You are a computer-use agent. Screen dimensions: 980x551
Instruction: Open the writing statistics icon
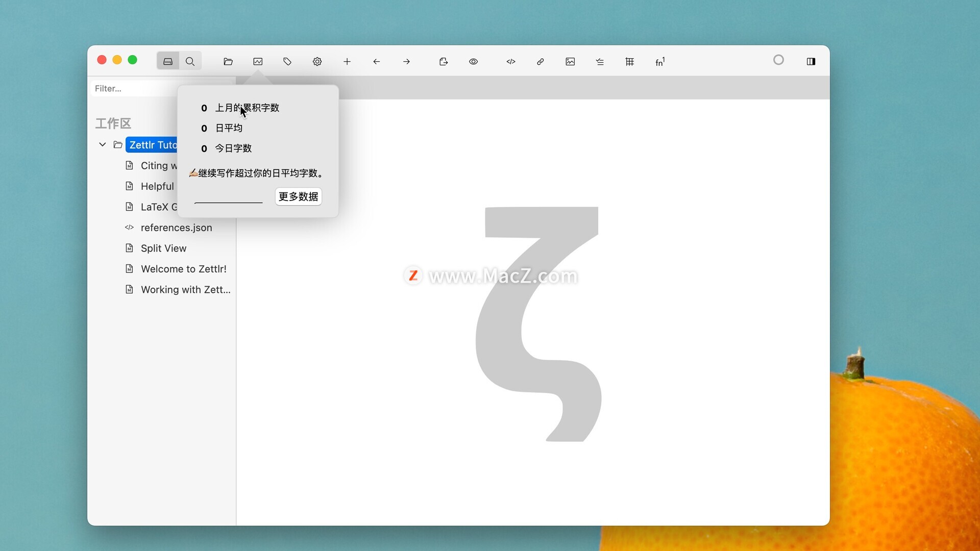tap(258, 62)
